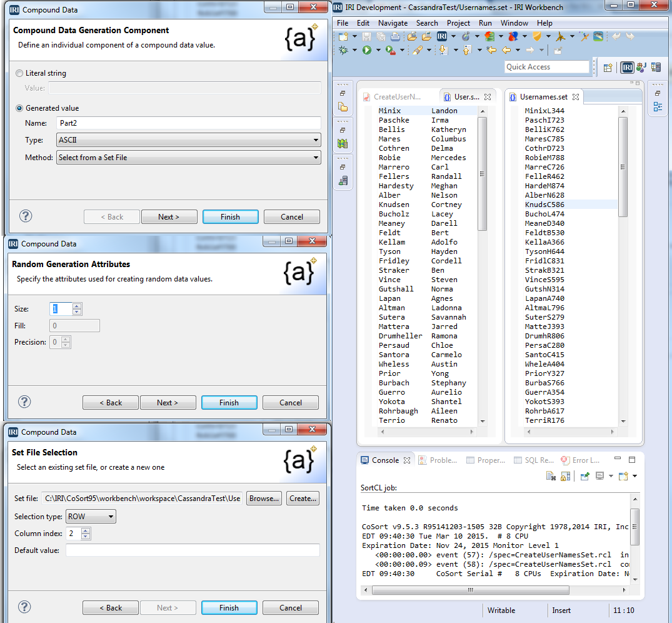Viewport: 672px width, 623px height.
Task: Click the green database stack toolbar icon
Action: tap(489, 36)
